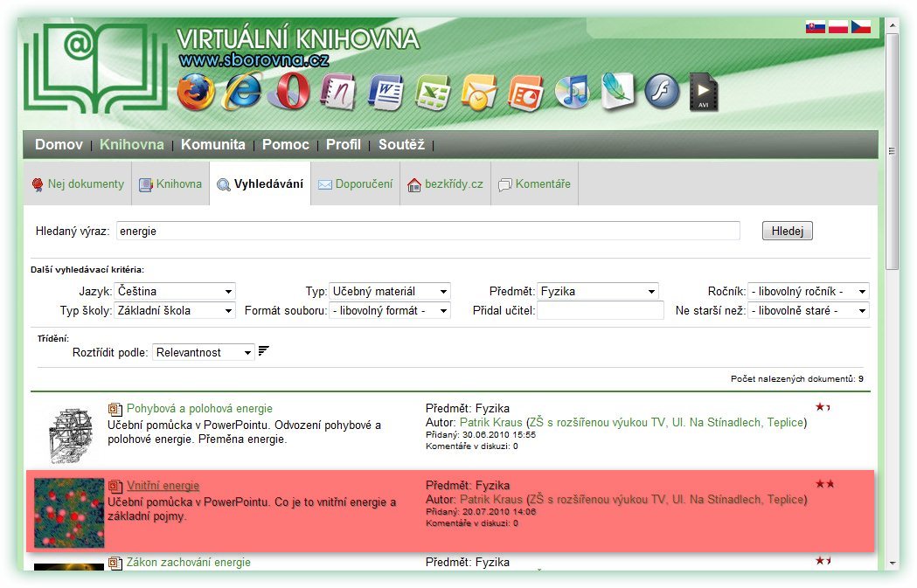This screenshot has width=917, height=588.
Task: Click the Firefox browser icon
Action: coord(195,93)
